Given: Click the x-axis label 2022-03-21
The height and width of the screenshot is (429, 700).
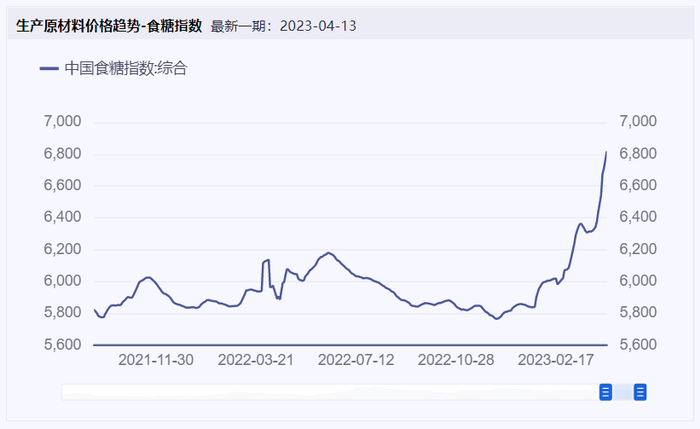Looking at the screenshot, I should 256,360.
